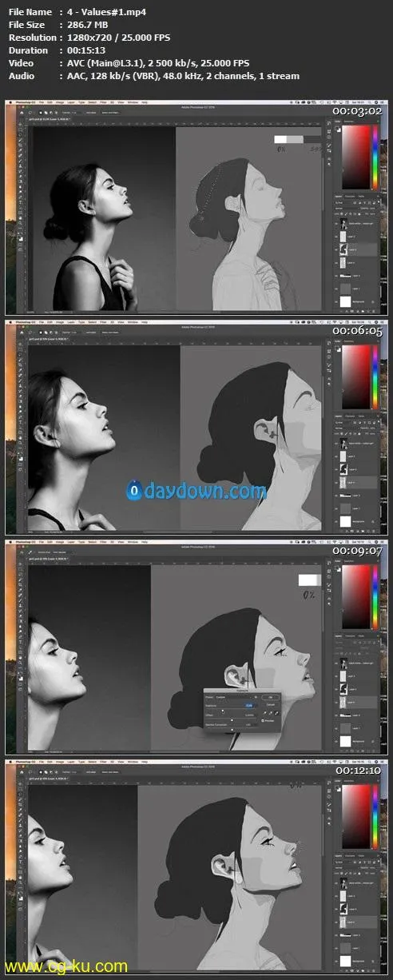Select the highlighted layer row in 00:06:05 frame
This screenshot has height=980, width=393.
click(356, 483)
